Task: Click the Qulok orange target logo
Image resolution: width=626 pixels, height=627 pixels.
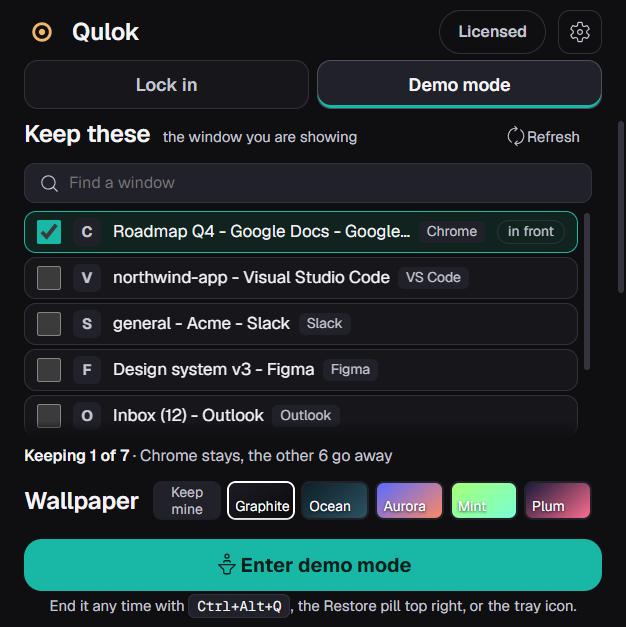Action: pos(42,32)
